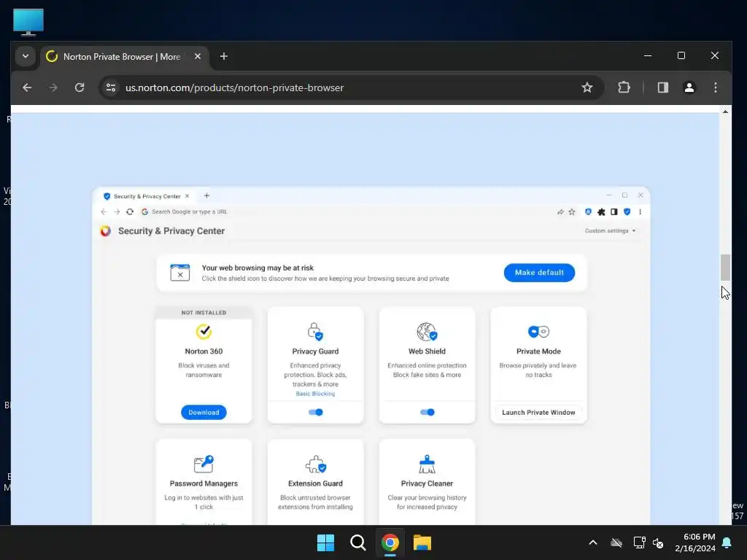Open File Explorer from taskbar

pos(422,542)
